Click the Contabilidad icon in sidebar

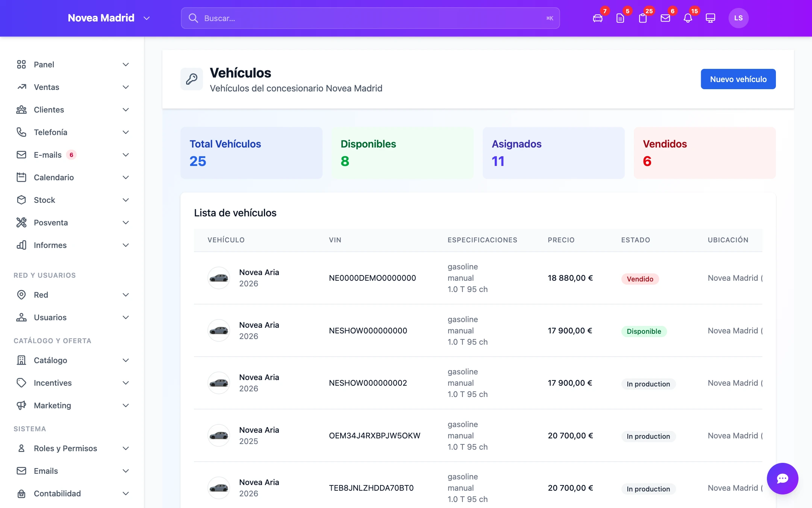(x=21, y=493)
